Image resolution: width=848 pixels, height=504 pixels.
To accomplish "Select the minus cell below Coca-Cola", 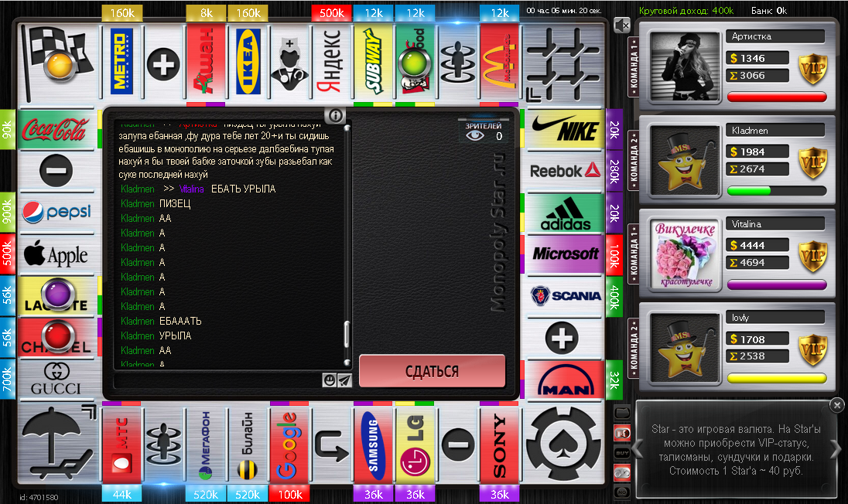I will [56, 171].
